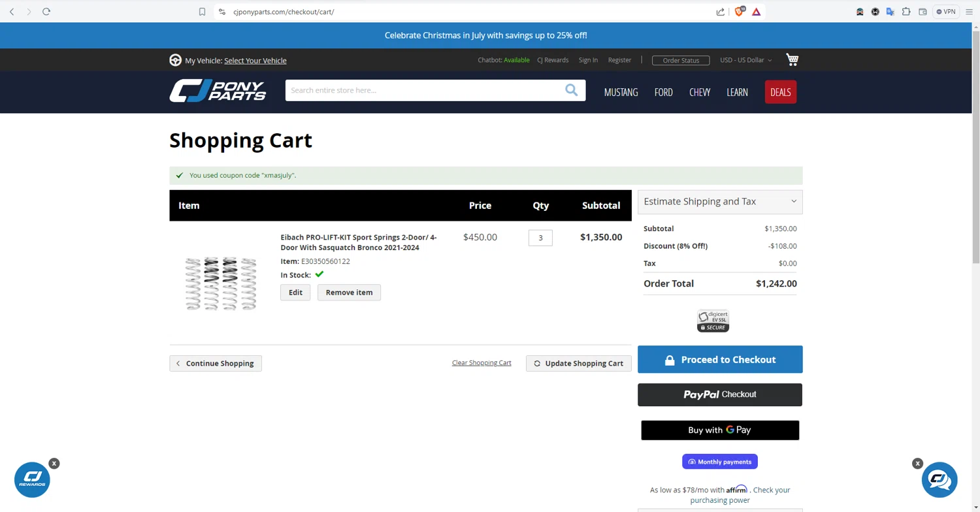980x512 pixels.
Task: Click the Discount amount -$108.00
Action: coord(782,246)
